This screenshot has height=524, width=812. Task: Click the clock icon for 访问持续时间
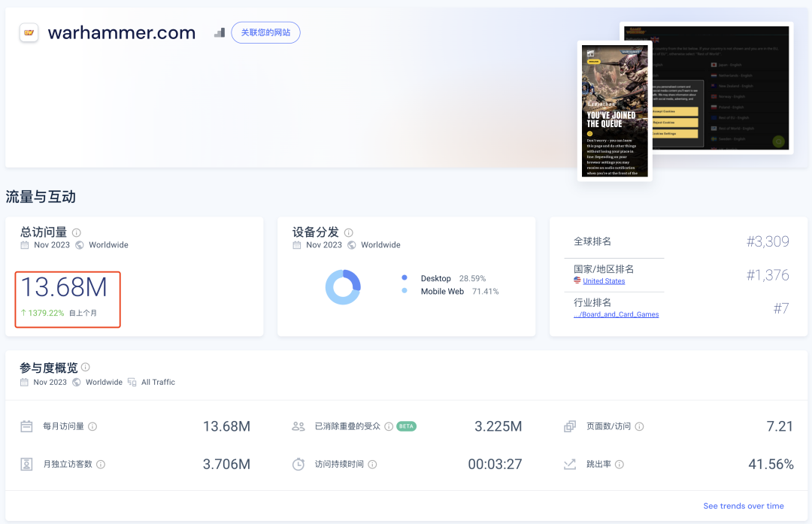coord(298,465)
